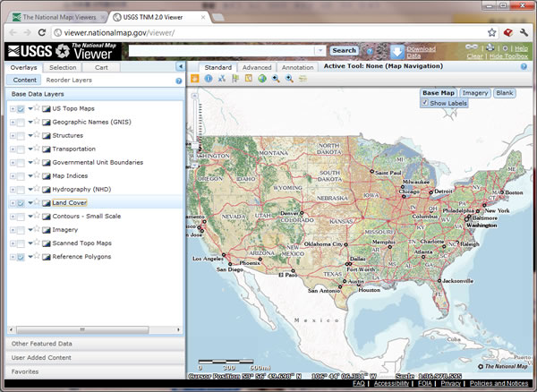Click the USGS search input field
537x392 pixels.
click(x=222, y=51)
